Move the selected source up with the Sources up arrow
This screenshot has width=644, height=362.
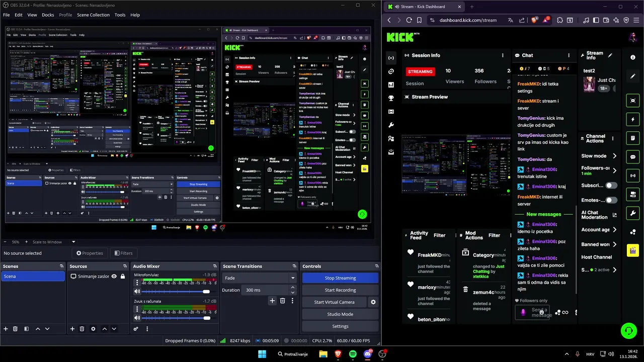pyautogui.click(x=104, y=329)
